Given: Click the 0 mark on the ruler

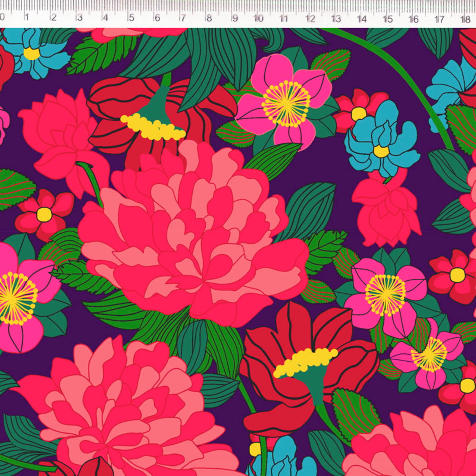Looking at the screenshot, I should [x=2, y=17].
